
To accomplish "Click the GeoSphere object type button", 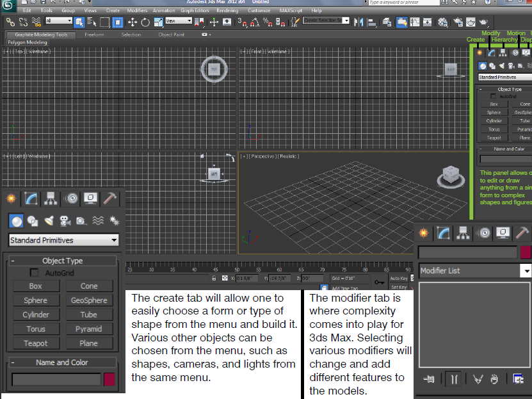I will coord(89,300).
